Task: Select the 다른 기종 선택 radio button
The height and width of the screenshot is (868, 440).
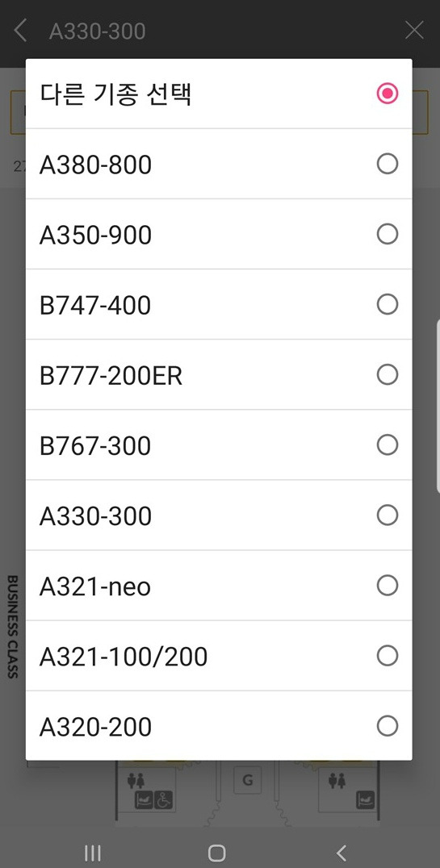Action: coord(388,94)
